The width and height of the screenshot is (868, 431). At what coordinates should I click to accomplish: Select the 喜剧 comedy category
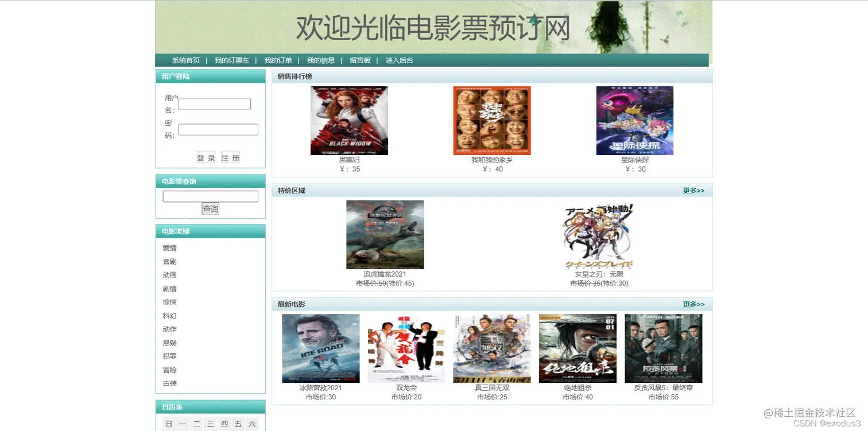(x=170, y=261)
